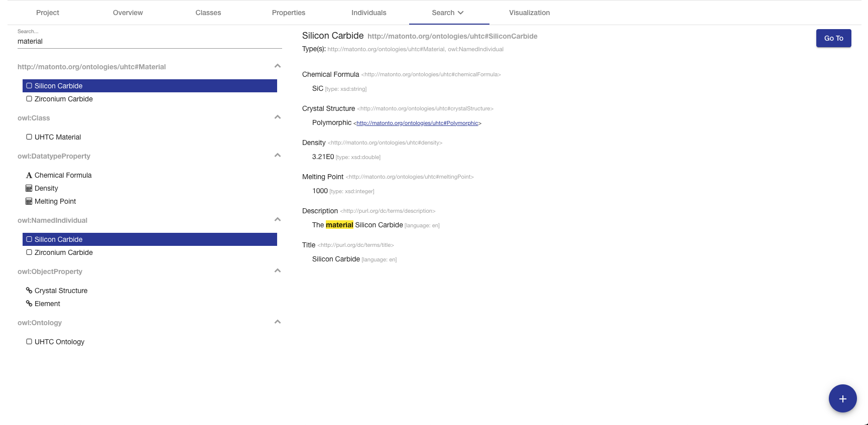Select the UHTC Ontology result

(x=150, y=342)
